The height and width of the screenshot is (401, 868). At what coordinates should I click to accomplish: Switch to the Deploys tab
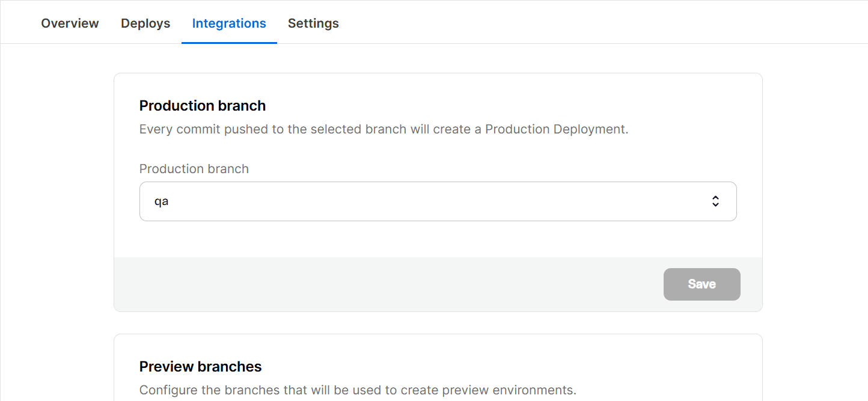145,23
